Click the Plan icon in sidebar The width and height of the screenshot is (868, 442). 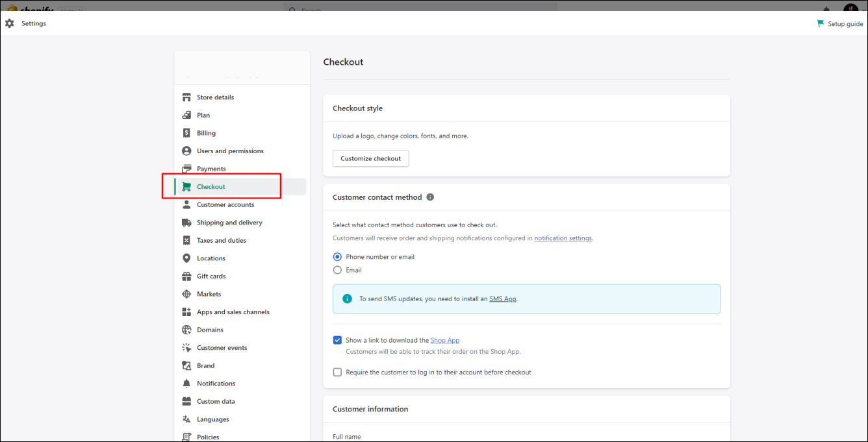(x=186, y=115)
